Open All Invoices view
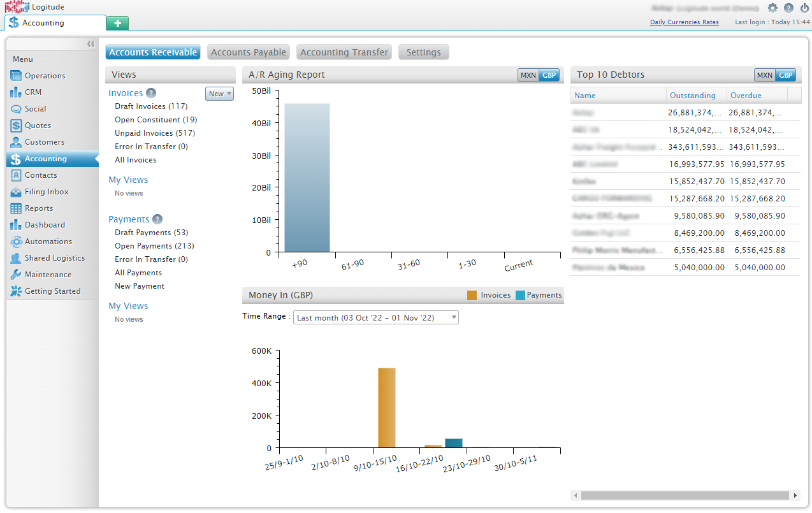This screenshot has height=513, width=812. tap(136, 160)
